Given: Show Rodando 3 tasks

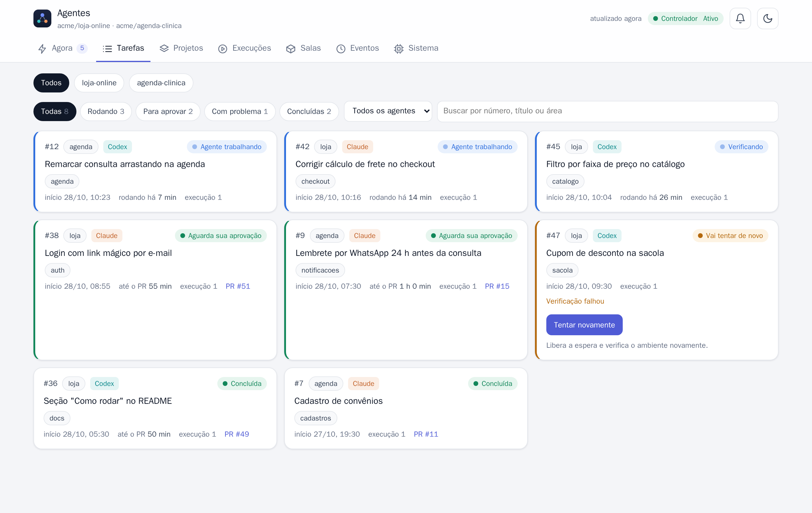Looking at the screenshot, I should click(x=106, y=112).
